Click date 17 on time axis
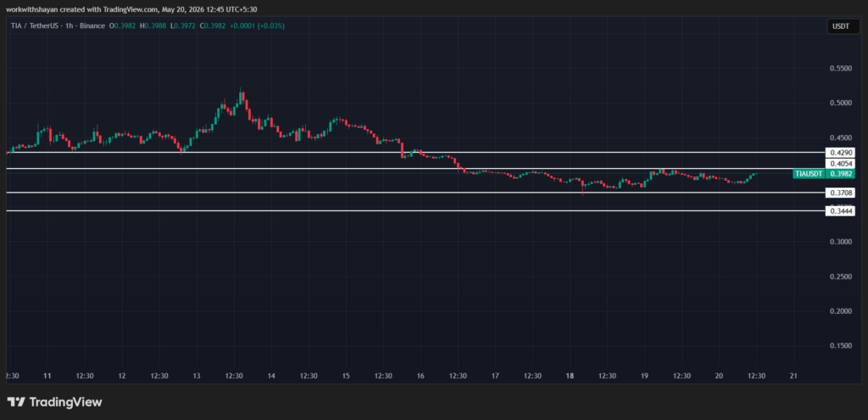Viewport: 868px width, 420px height. click(495, 376)
